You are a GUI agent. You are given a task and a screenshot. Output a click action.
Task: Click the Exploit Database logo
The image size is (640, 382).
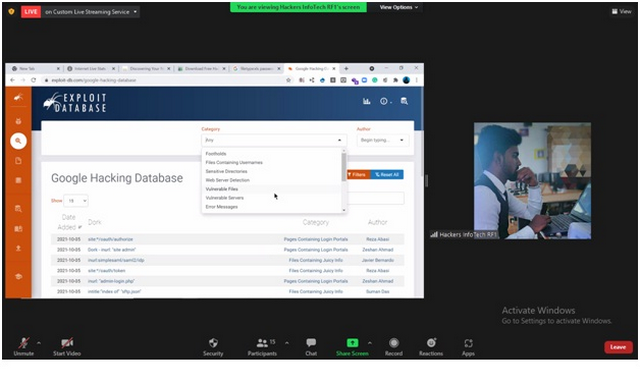click(x=75, y=103)
